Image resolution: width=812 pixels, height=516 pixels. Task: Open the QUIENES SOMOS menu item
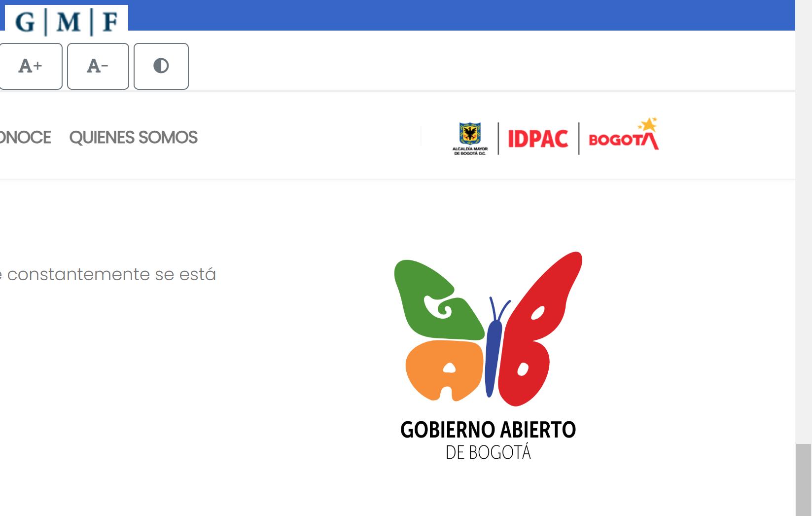coord(133,137)
